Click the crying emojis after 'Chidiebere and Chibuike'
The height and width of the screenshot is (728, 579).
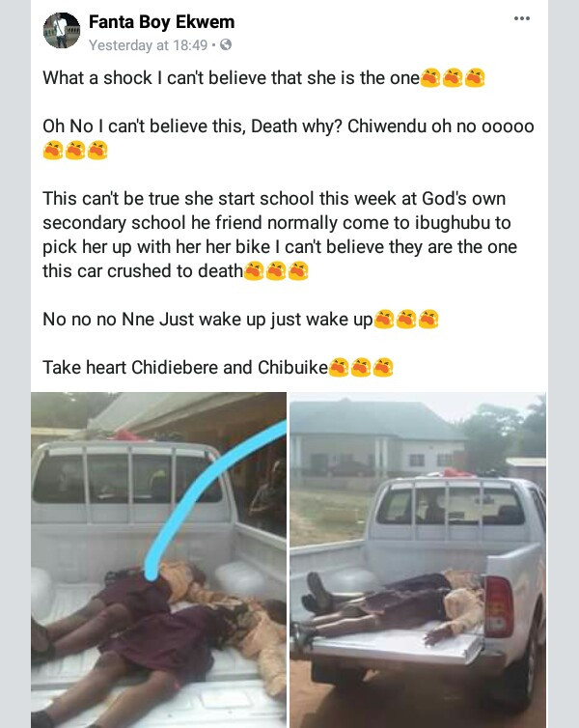click(x=361, y=367)
